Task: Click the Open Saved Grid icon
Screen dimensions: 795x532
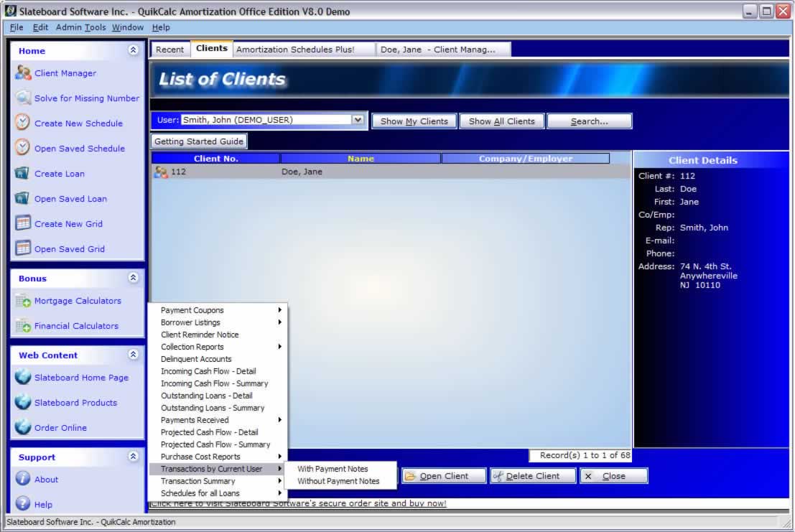Action: click(x=23, y=248)
